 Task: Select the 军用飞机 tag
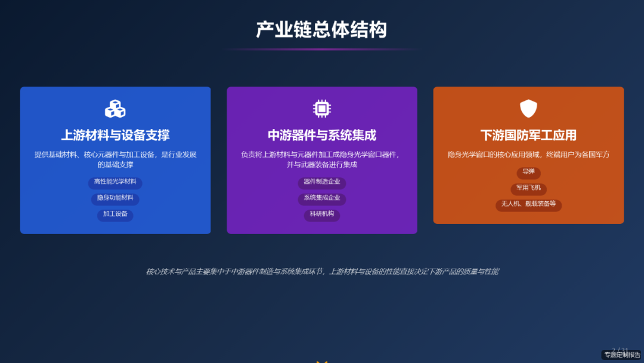pos(528,189)
